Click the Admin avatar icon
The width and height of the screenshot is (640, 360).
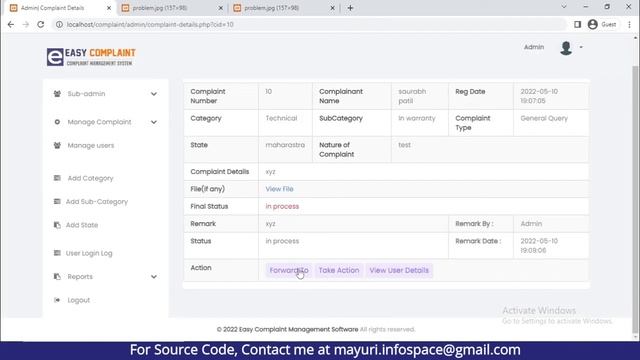(x=566, y=48)
